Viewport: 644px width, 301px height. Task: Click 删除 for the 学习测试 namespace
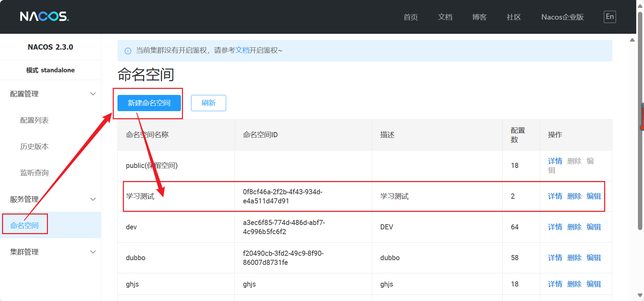click(x=574, y=196)
